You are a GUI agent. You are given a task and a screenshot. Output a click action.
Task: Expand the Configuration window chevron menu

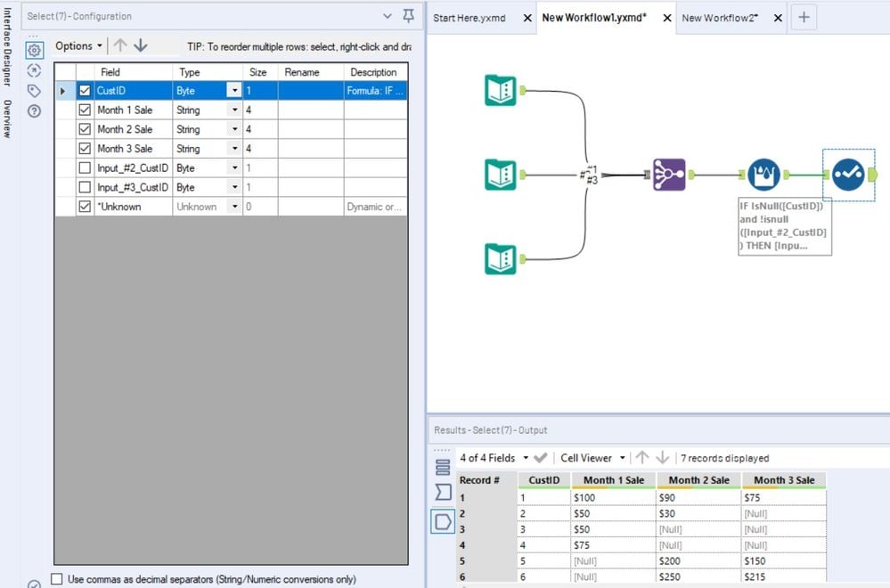point(388,16)
